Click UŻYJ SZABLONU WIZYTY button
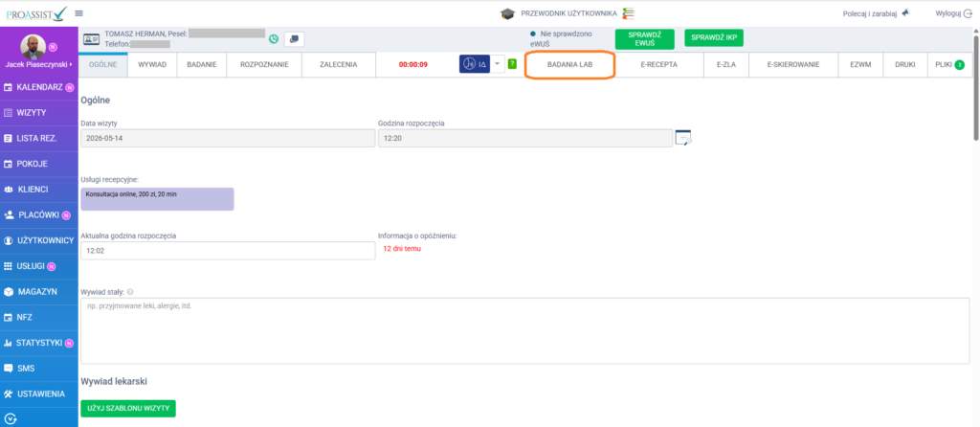This screenshot has width=980, height=427. 128,408
